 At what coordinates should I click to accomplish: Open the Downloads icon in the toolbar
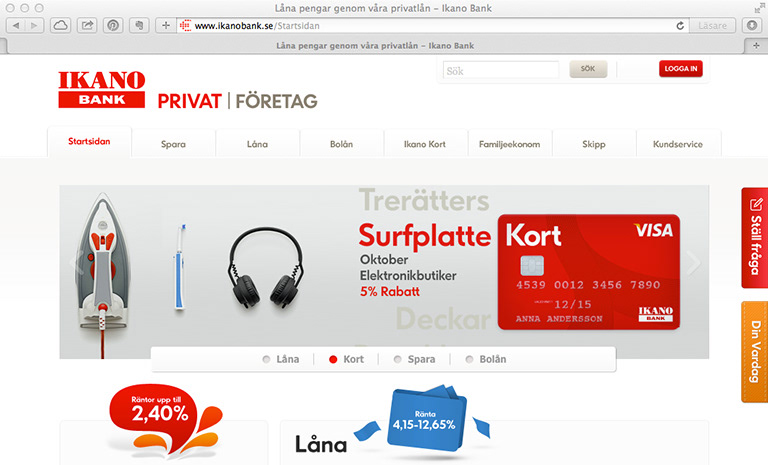752,25
